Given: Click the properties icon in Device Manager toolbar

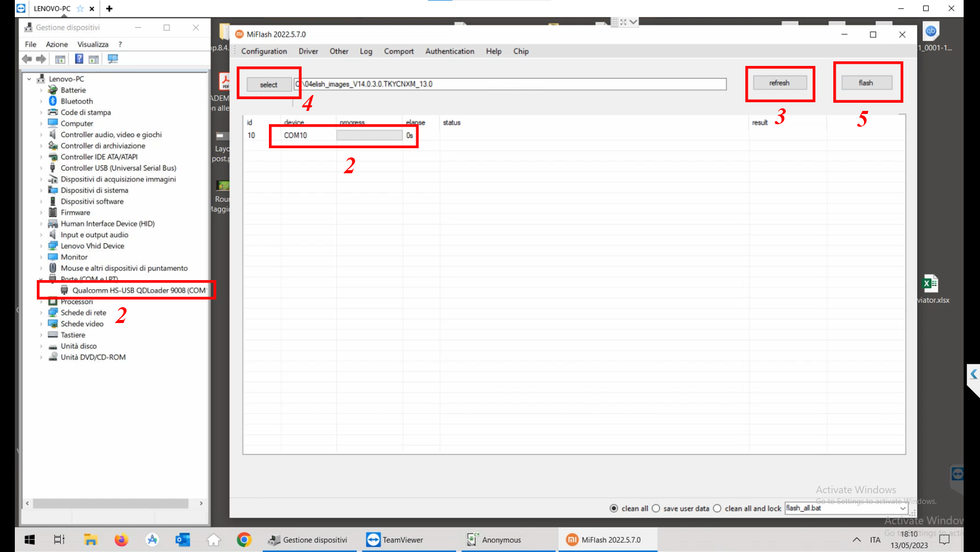Looking at the screenshot, I should click(94, 59).
